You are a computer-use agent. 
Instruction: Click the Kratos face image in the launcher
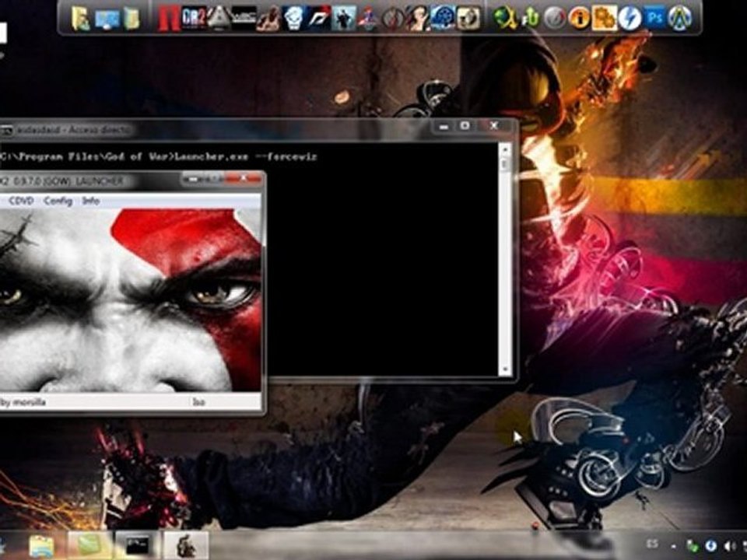click(130, 301)
